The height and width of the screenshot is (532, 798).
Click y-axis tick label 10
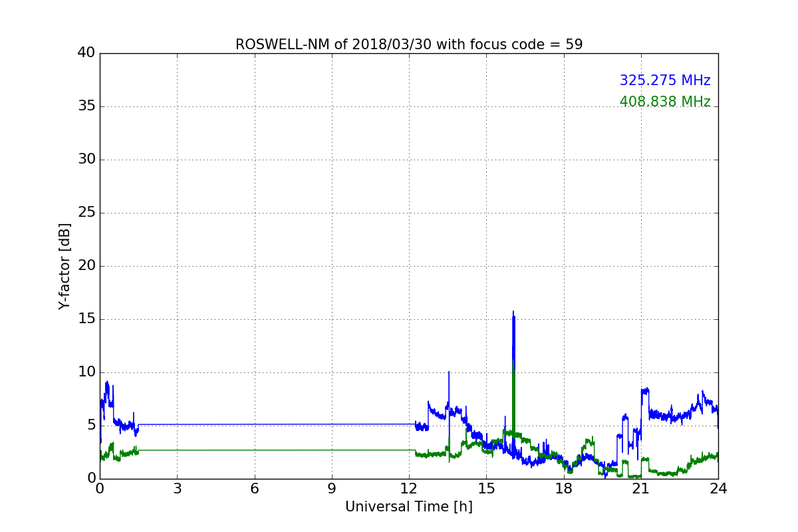pos(86,372)
